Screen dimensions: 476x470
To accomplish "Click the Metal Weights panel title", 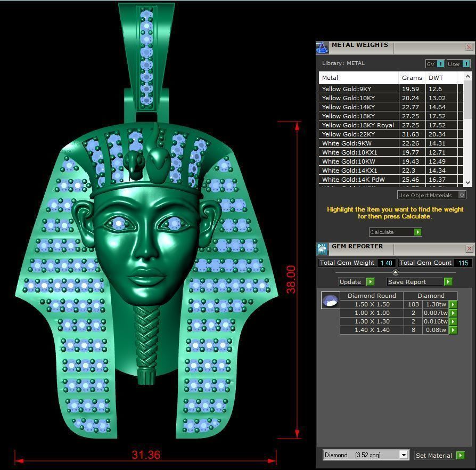I will point(360,45).
